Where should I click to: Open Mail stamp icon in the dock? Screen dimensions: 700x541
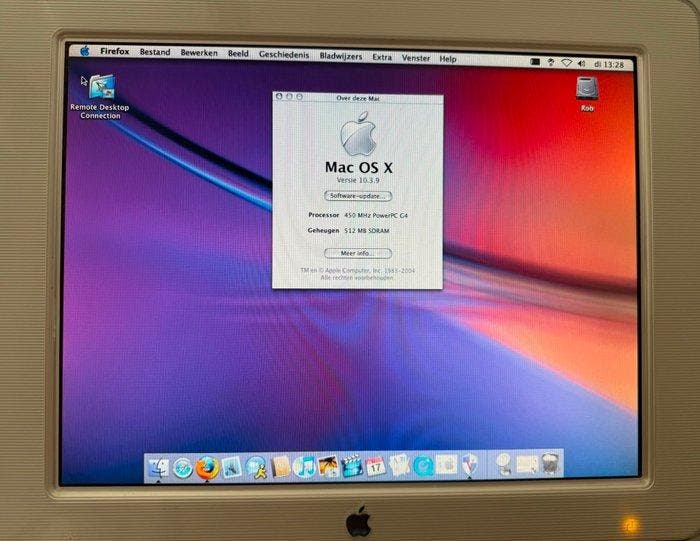pos(232,468)
